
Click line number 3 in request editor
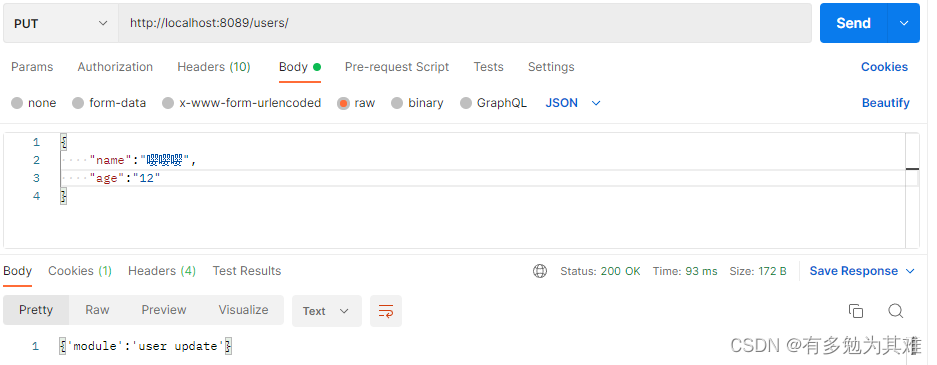click(x=36, y=178)
